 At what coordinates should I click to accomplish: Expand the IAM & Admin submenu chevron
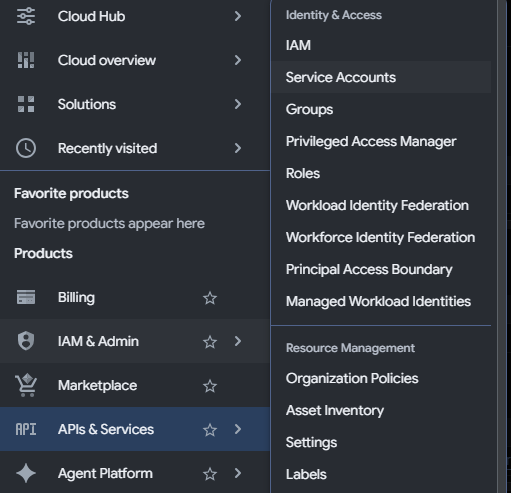pyautogui.click(x=238, y=341)
